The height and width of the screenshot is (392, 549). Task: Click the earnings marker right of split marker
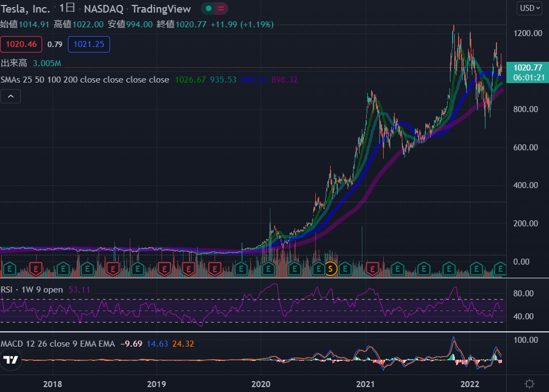[x=345, y=268]
